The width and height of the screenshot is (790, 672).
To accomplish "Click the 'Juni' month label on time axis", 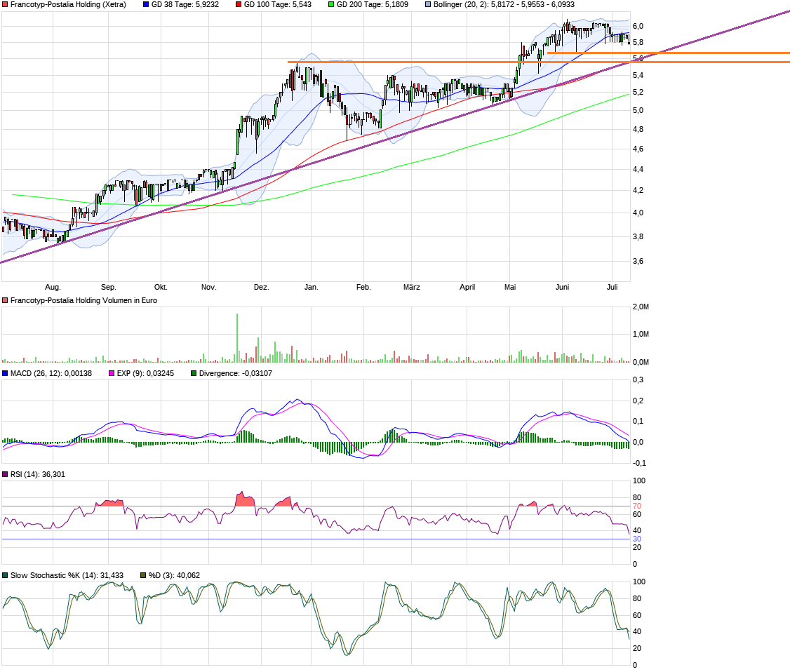I will click(x=562, y=287).
